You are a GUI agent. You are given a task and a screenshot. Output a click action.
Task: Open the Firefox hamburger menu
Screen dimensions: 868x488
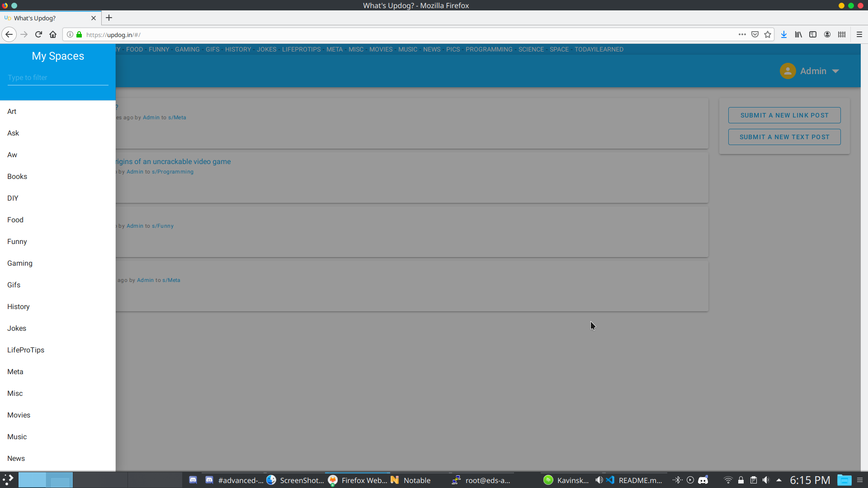[859, 35]
